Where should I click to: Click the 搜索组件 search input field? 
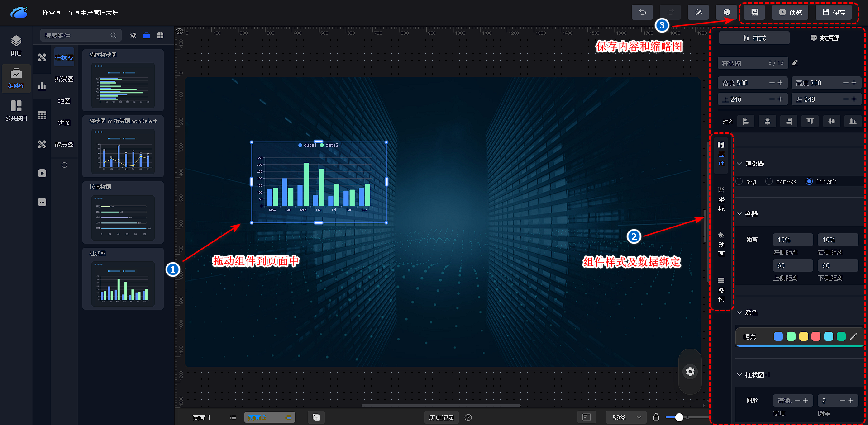point(76,35)
